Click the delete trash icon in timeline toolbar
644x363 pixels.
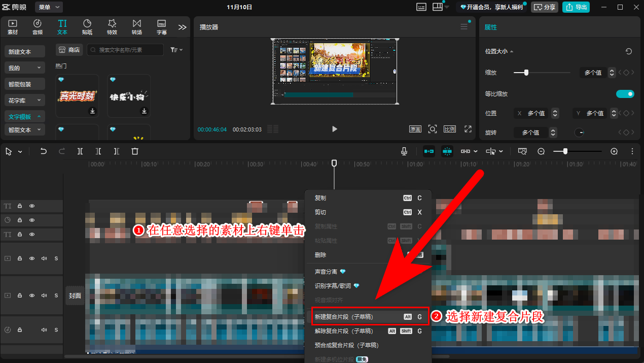[135, 151]
